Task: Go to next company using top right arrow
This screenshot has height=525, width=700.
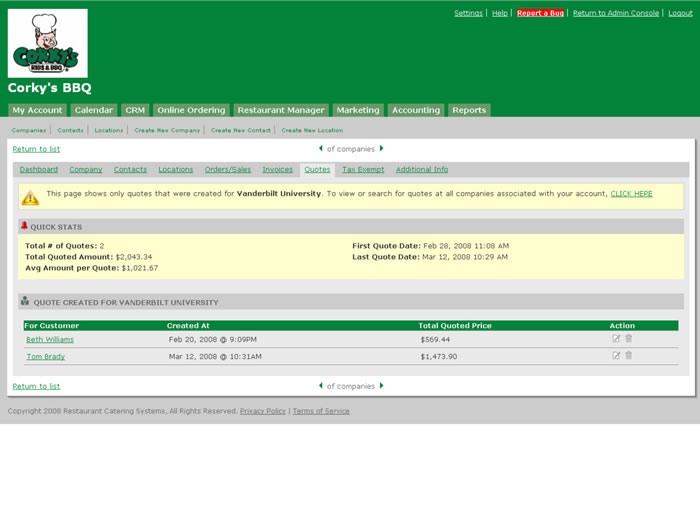Action: tap(381, 149)
